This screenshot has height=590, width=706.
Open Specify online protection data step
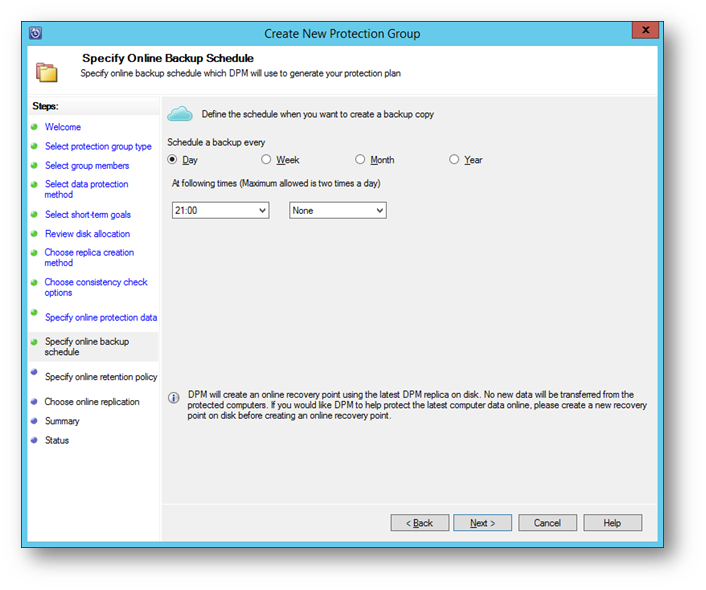[x=101, y=318]
